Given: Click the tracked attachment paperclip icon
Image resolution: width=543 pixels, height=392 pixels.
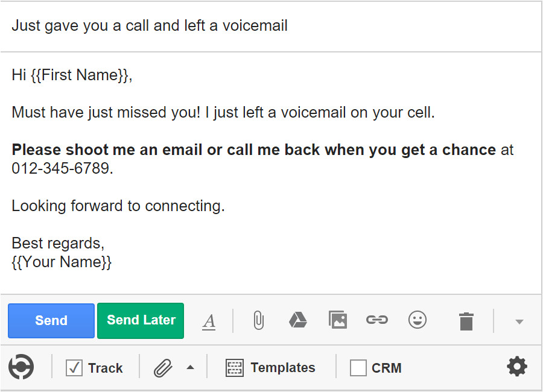Looking at the screenshot, I should pos(163,368).
